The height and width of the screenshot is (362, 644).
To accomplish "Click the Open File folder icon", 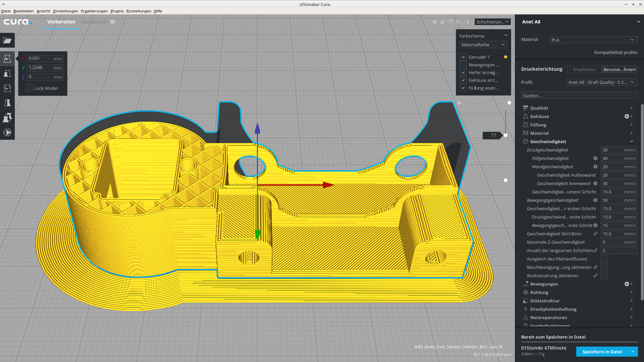I will pyautogui.click(x=7, y=41).
